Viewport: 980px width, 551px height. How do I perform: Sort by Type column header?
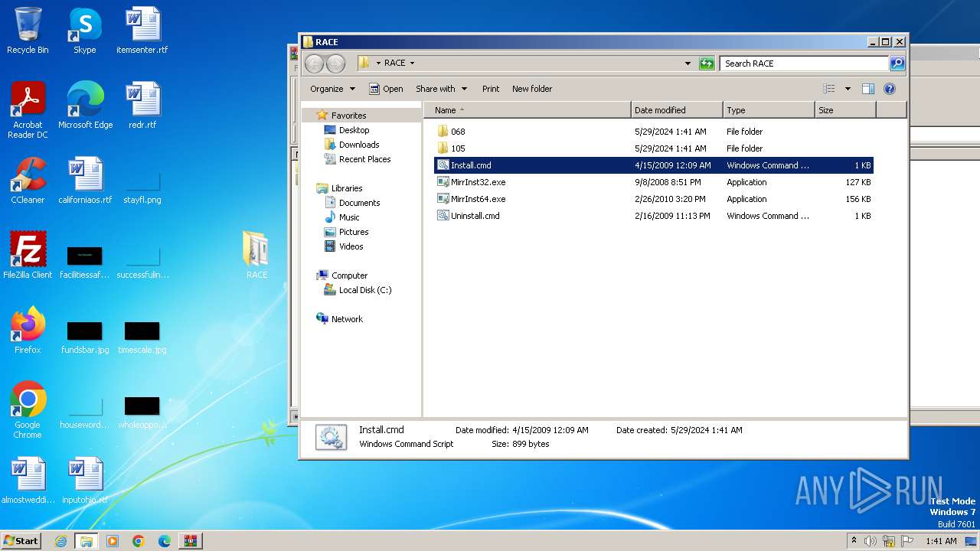[769, 110]
